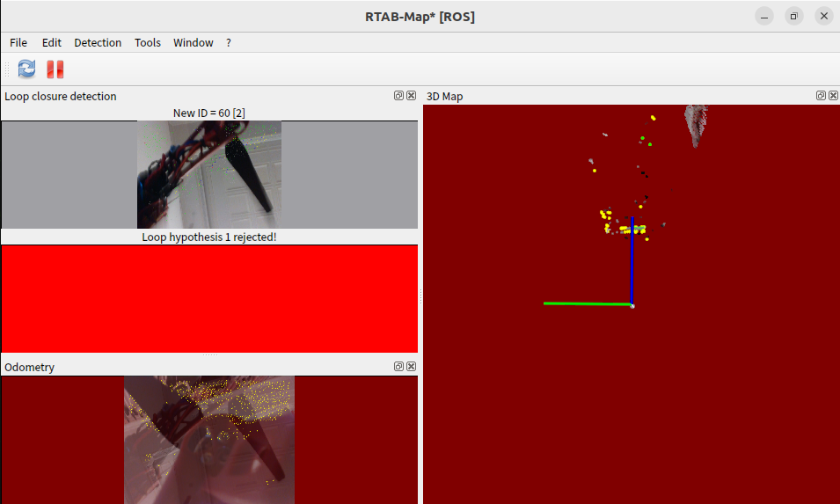Maximize the RTAB-Map window
840x504 pixels.
coord(794,17)
